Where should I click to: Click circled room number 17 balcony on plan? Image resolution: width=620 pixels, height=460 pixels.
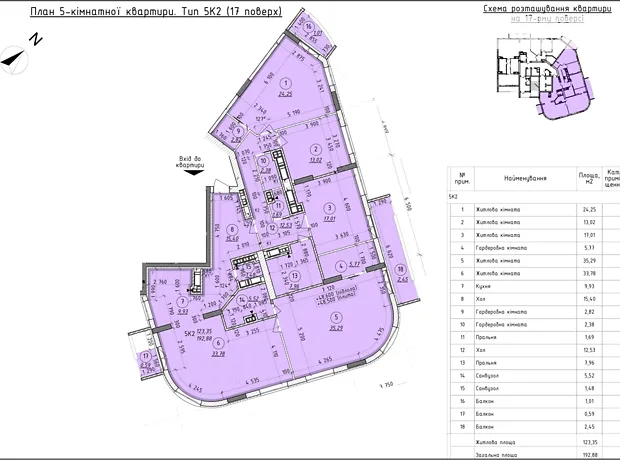(146, 355)
